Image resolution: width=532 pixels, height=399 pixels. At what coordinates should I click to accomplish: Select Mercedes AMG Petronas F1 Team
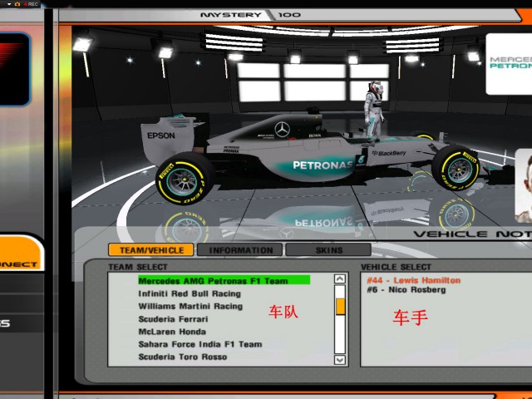(224, 281)
